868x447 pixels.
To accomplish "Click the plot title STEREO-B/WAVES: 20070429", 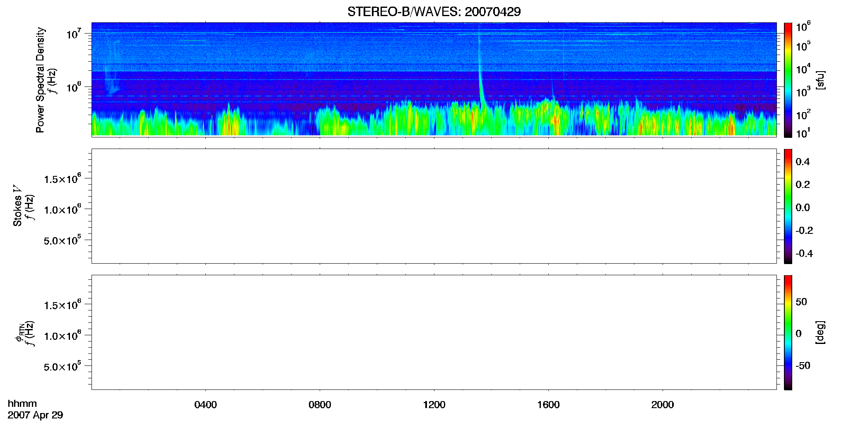I will [434, 12].
